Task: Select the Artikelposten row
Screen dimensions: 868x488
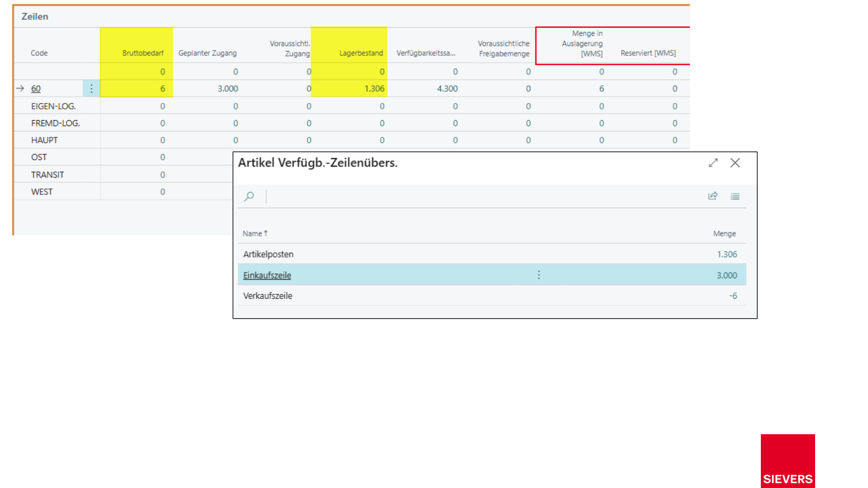Action: (492, 254)
